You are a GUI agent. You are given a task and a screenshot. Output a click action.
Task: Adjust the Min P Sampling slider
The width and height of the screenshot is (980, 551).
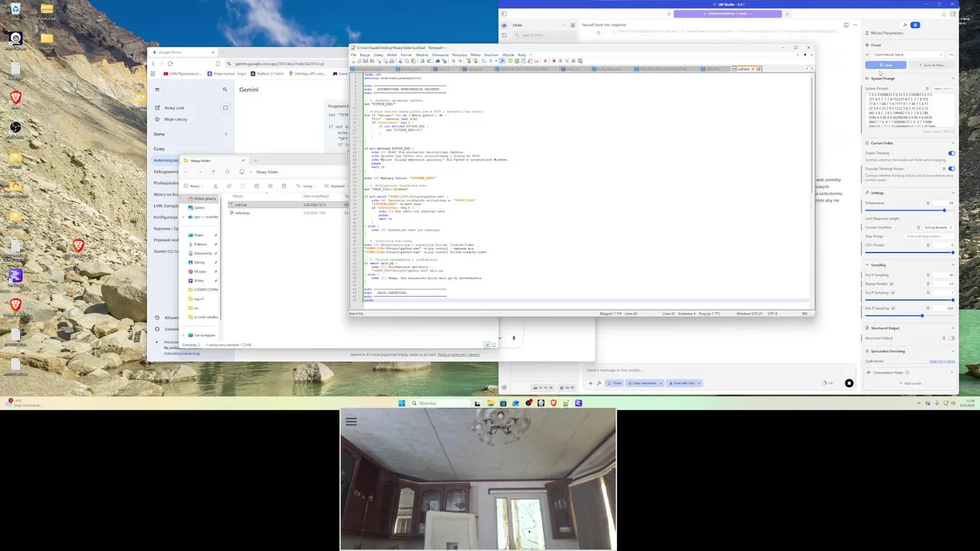pyautogui.click(x=909, y=315)
